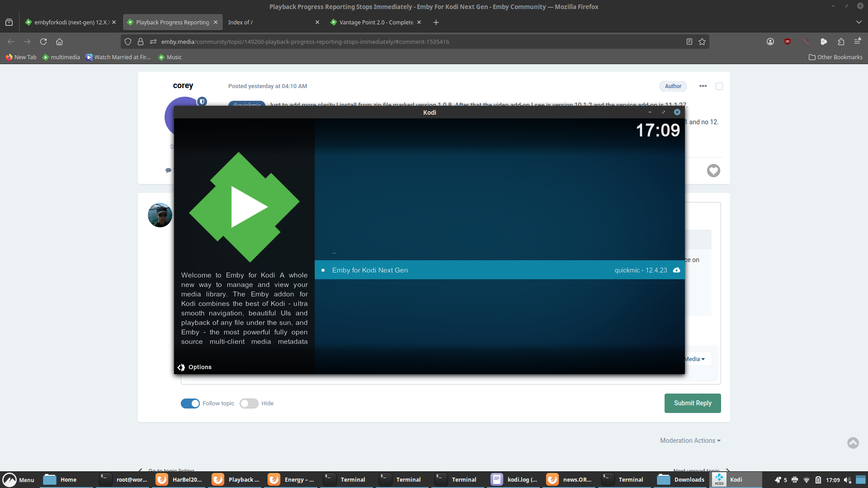Switch to news.OR... taskbar item
The image size is (868, 488).
coord(570,480)
